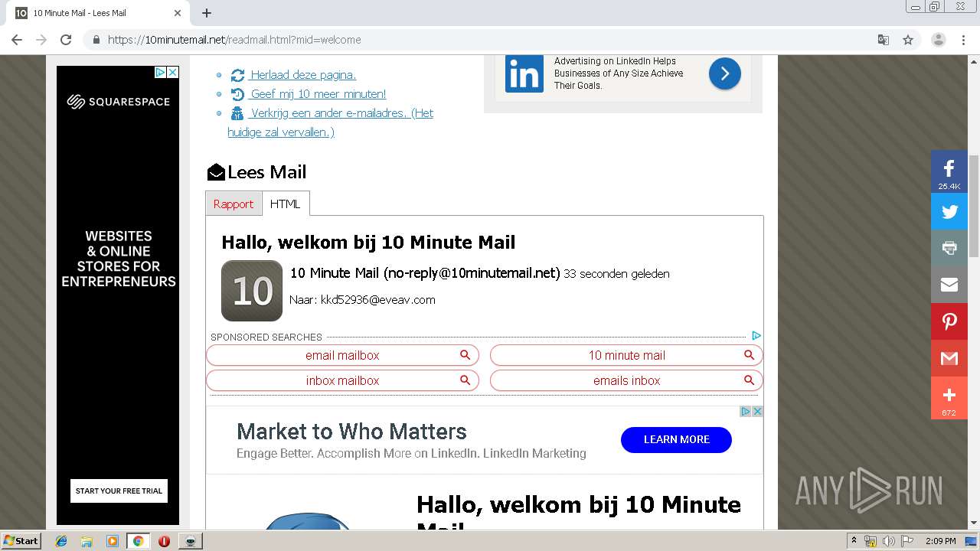Share via the Pinterest sidebar button
Viewport: 980px width, 551px height.
coord(949,321)
